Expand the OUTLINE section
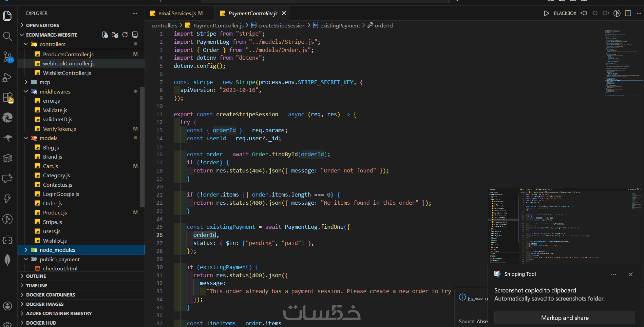Viewport: 644px width, 327px height. click(x=81, y=276)
